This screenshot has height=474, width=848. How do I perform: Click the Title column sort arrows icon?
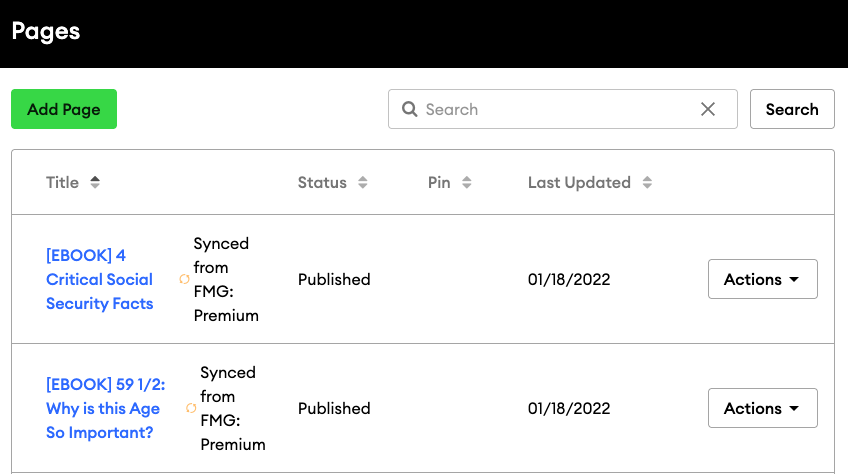pos(95,182)
